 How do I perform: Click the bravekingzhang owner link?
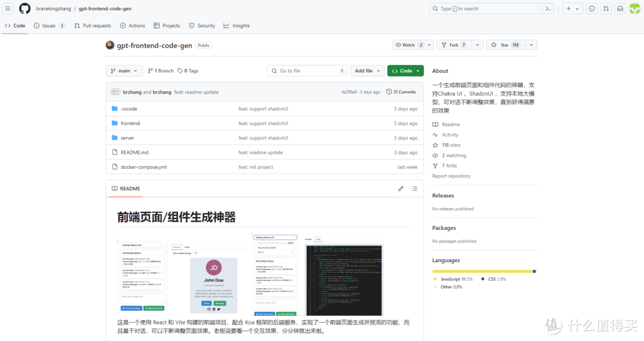coord(54,8)
